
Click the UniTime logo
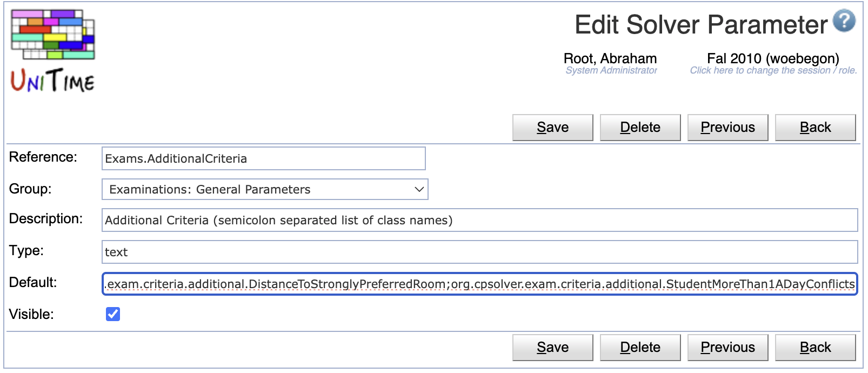pyautogui.click(x=53, y=51)
